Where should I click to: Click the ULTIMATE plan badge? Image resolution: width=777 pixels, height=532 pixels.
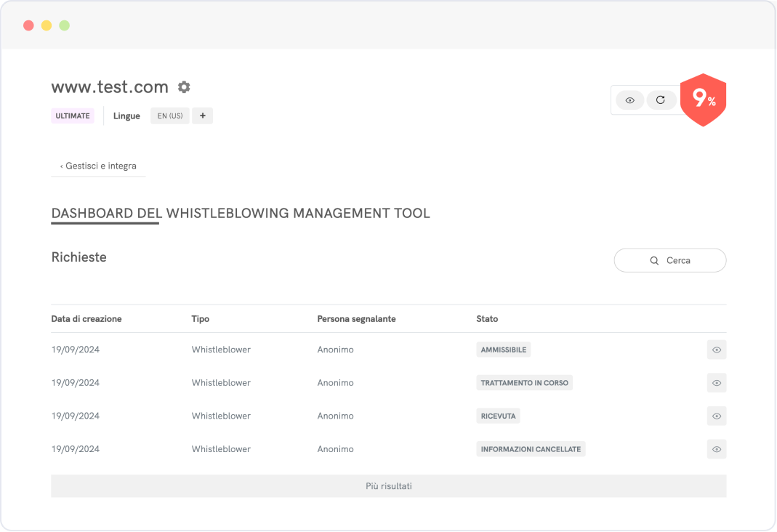[x=73, y=116]
